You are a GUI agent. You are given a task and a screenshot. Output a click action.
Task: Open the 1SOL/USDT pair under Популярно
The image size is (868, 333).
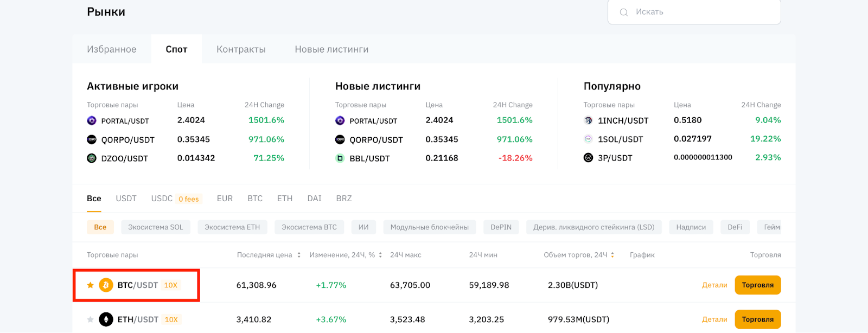coord(621,139)
